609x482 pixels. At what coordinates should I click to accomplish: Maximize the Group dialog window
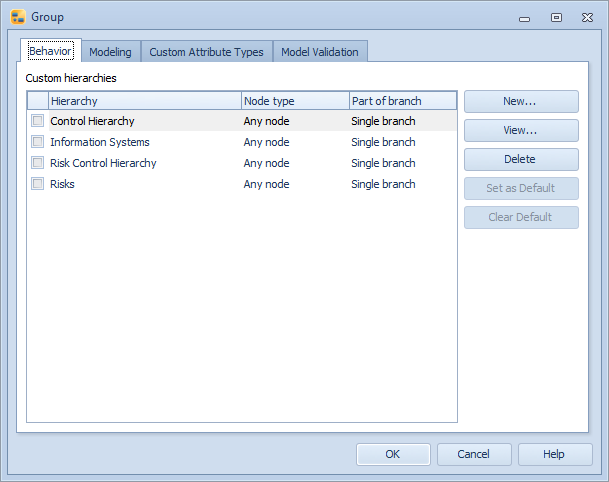[556, 17]
